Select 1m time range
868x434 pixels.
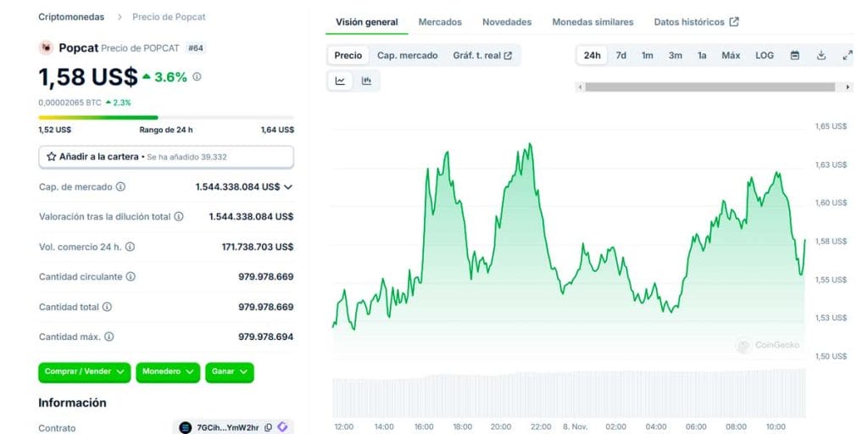coord(647,55)
